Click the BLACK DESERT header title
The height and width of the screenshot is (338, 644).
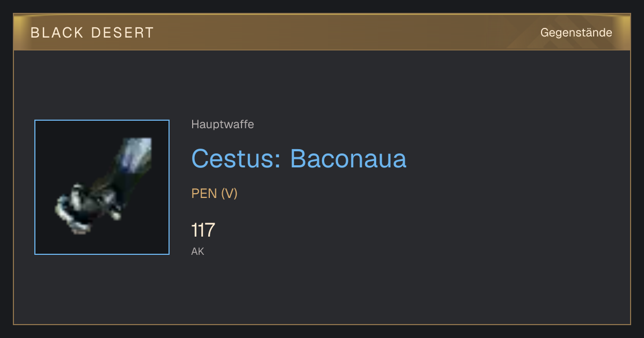pos(92,33)
